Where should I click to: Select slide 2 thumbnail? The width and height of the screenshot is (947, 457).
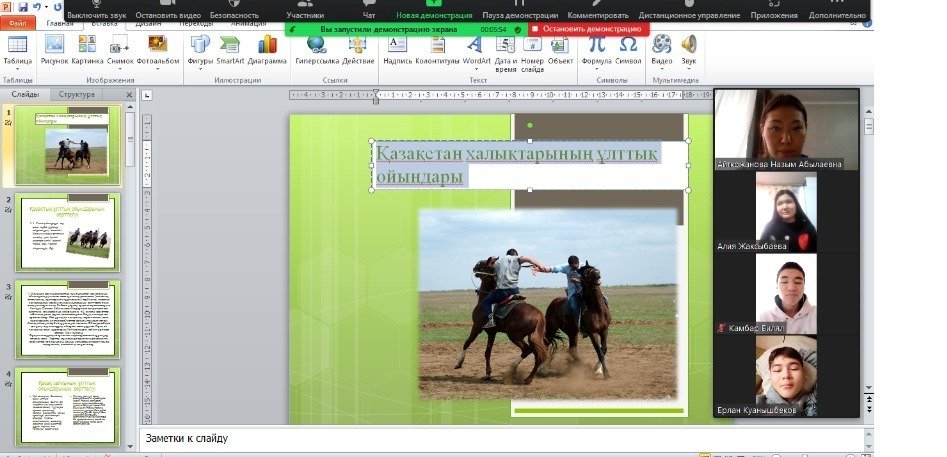[67, 232]
